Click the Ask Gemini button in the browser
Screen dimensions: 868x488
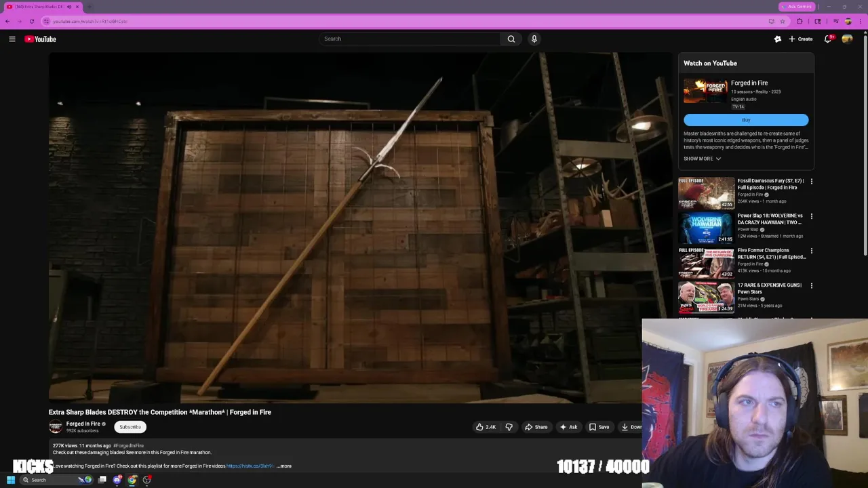796,7
